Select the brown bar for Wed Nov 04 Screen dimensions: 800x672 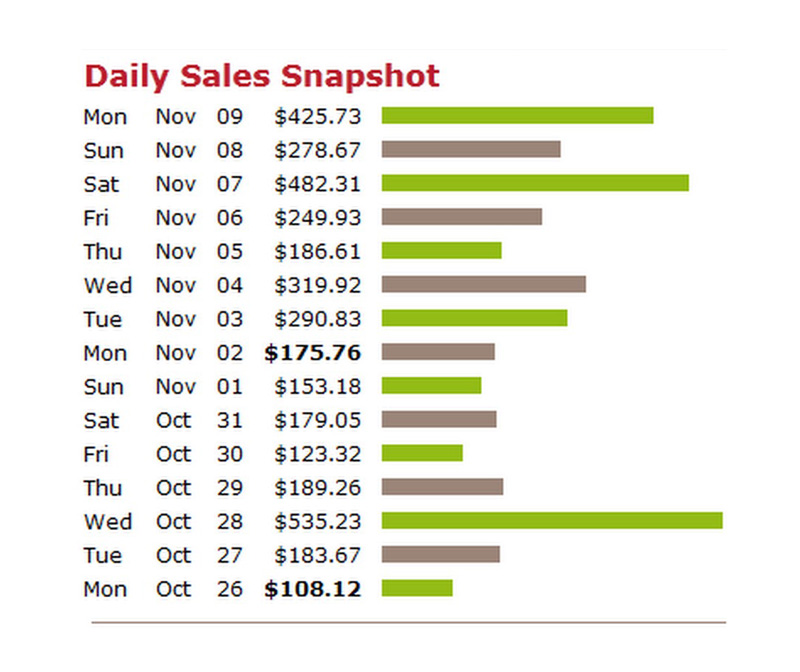[x=484, y=285]
